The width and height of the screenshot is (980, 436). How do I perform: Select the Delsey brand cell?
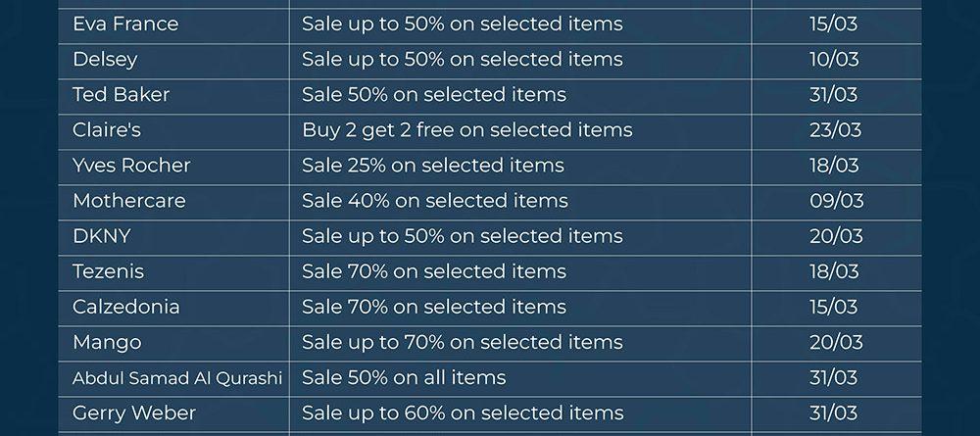pos(105,59)
